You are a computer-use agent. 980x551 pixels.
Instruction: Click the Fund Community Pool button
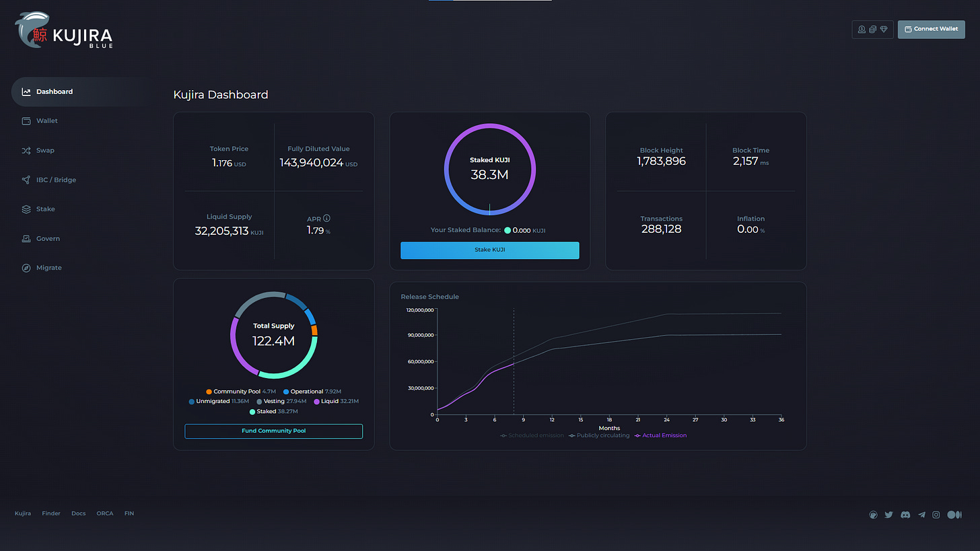pyautogui.click(x=274, y=431)
